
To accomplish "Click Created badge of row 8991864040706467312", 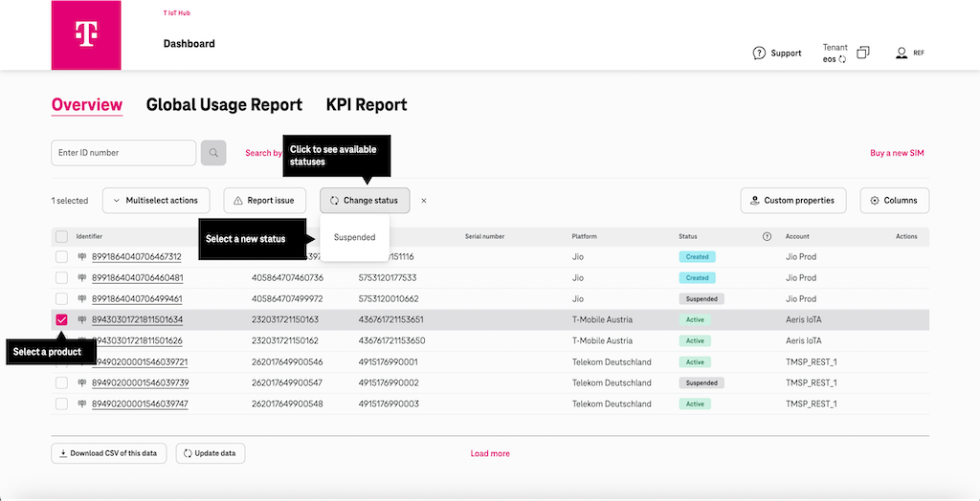I will click(x=697, y=257).
